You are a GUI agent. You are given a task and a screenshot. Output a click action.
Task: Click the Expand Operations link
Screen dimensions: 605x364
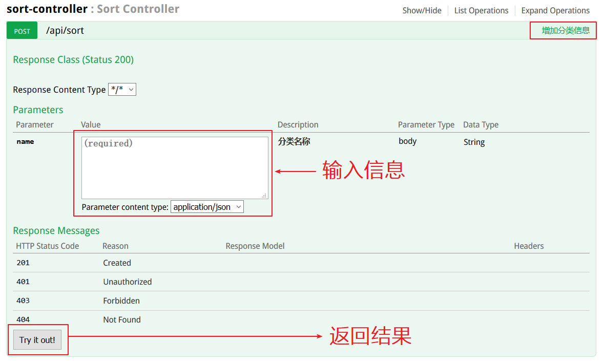point(555,10)
